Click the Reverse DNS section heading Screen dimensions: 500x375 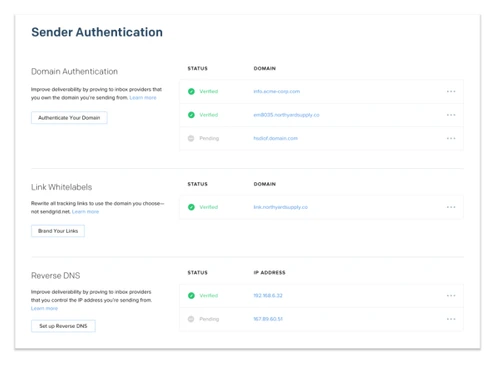point(55,276)
